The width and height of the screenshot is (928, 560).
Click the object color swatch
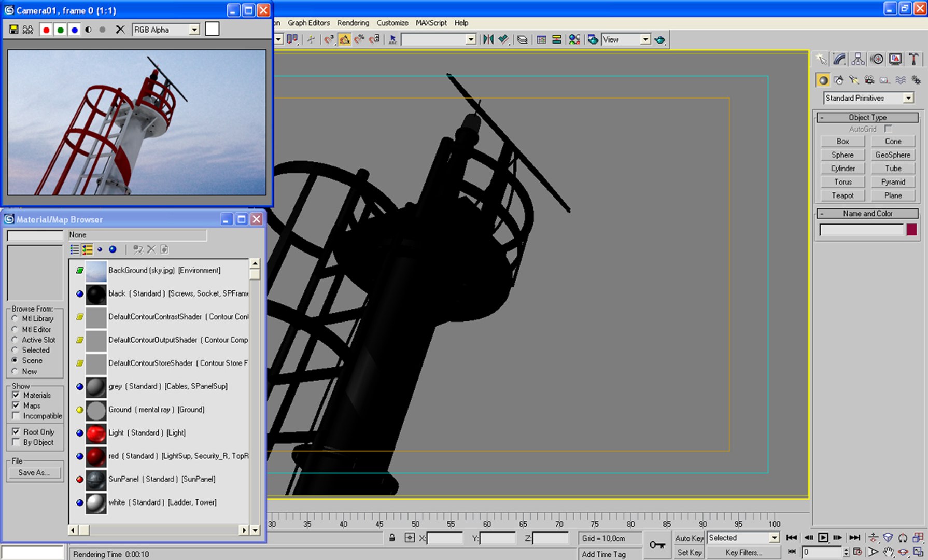point(911,230)
